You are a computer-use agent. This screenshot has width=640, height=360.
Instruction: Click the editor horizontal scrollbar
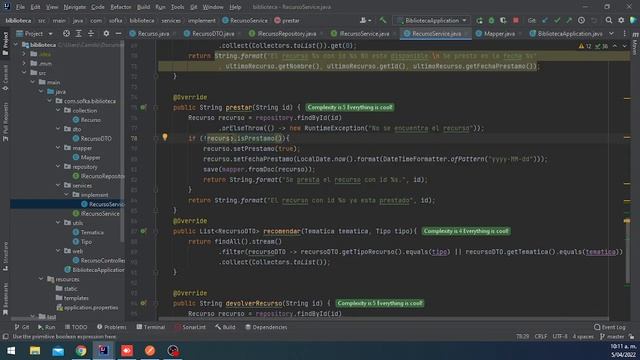(383, 319)
